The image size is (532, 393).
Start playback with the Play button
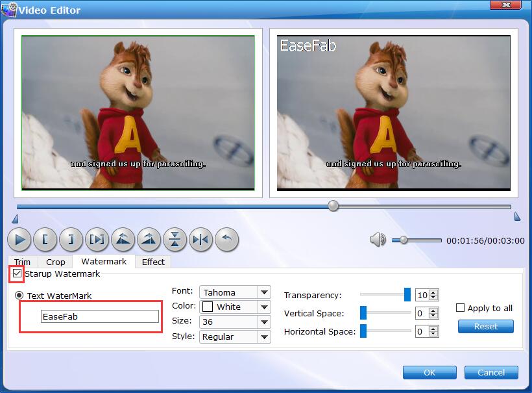(19, 240)
